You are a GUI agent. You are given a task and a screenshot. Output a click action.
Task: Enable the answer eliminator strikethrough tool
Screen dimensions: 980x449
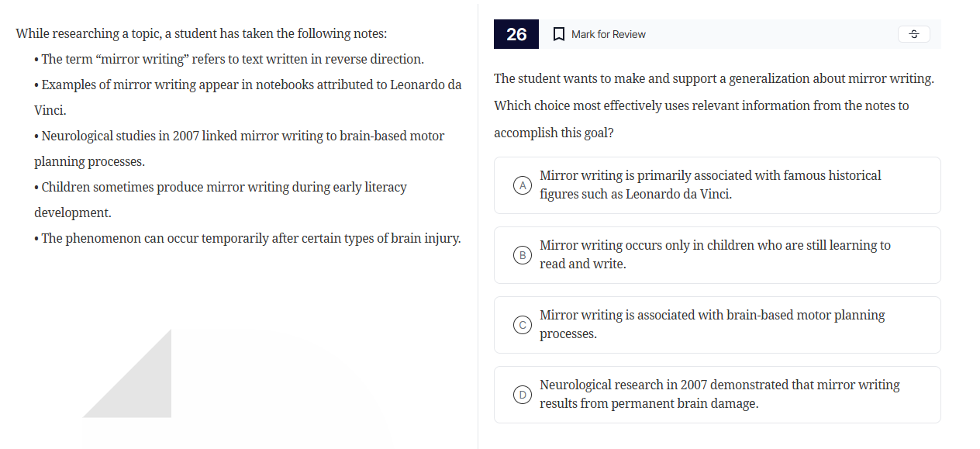(913, 34)
